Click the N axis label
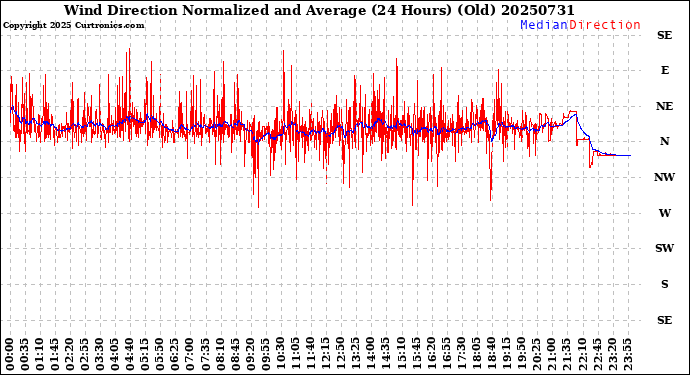This screenshot has width=690, height=375. coord(664,141)
